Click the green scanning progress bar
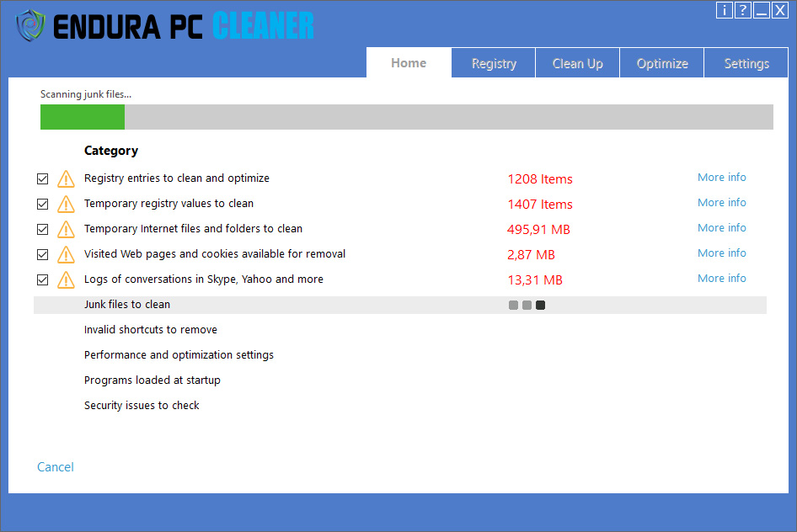 pyautogui.click(x=83, y=117)
